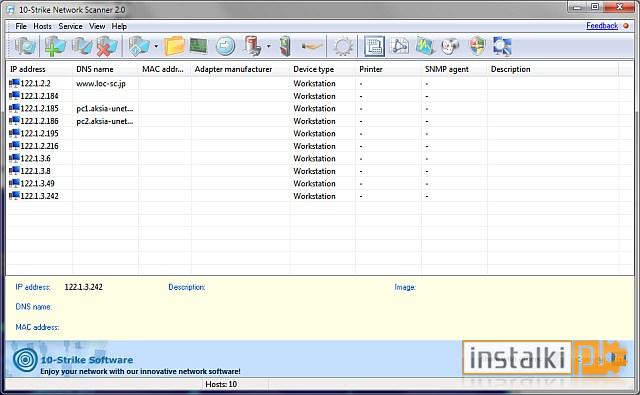The image size is (640, 395).
Task: Click the green monitor screen toolbar icon
Action: tap(199, 46)
